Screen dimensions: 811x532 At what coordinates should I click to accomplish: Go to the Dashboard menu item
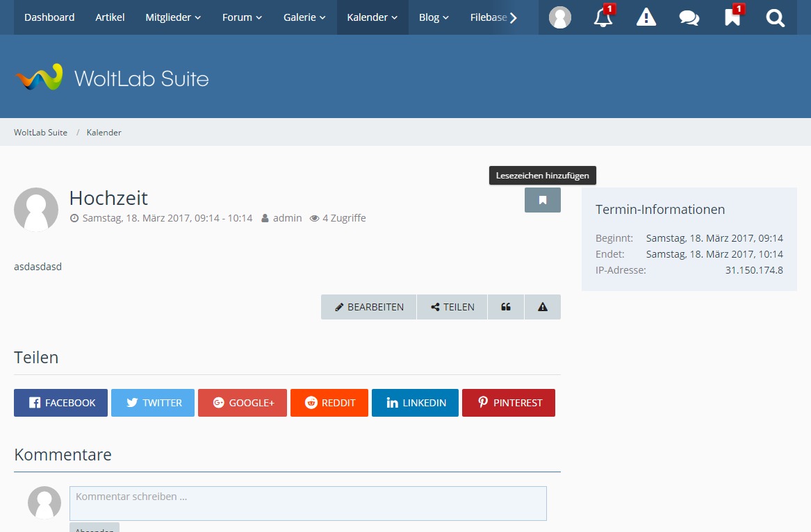click(49, 17)
